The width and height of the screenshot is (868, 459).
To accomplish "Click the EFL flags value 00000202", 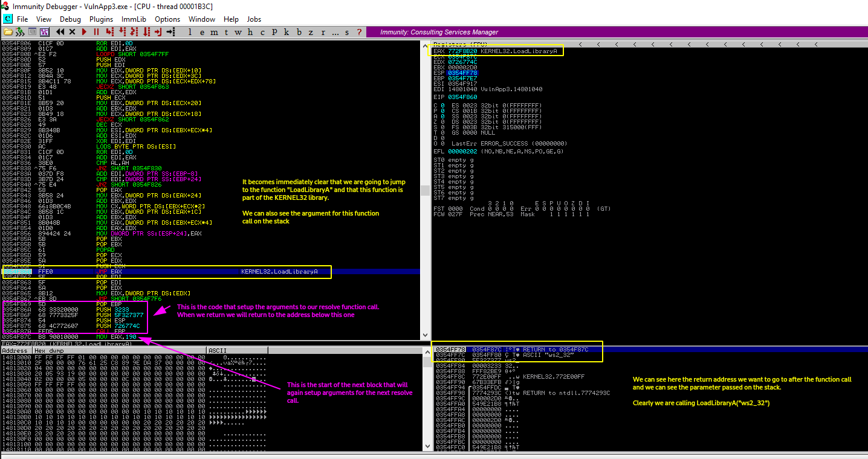I will [462, 152].
